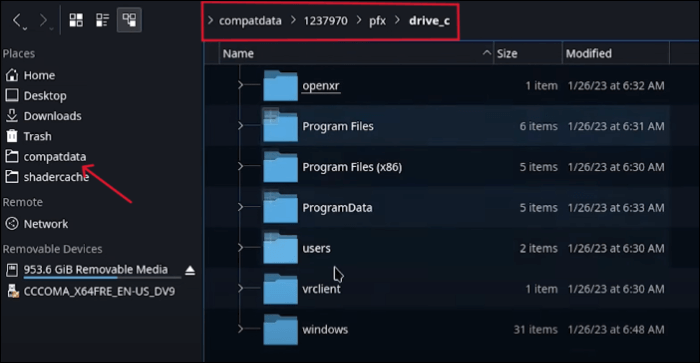
Task: Click '1/26/23 at 6:31 AM' modified cell
Action: pyautogui.click(x=616, y=126)
